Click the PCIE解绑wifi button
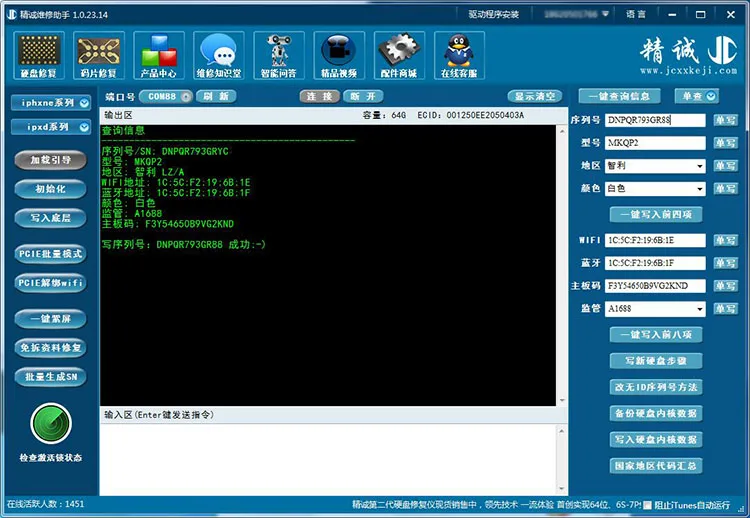 (51, 283)
